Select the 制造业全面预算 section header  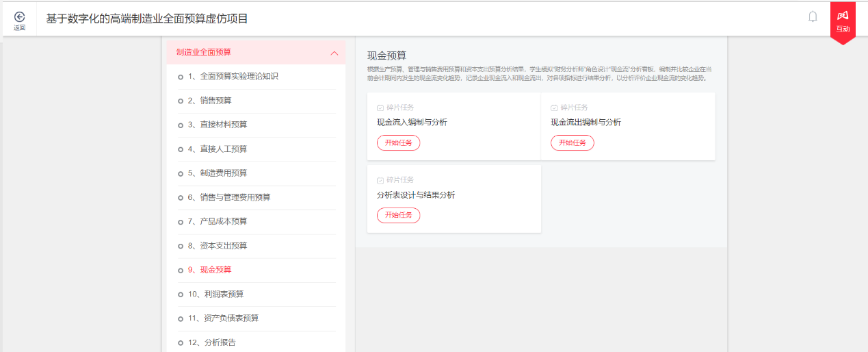256,52
